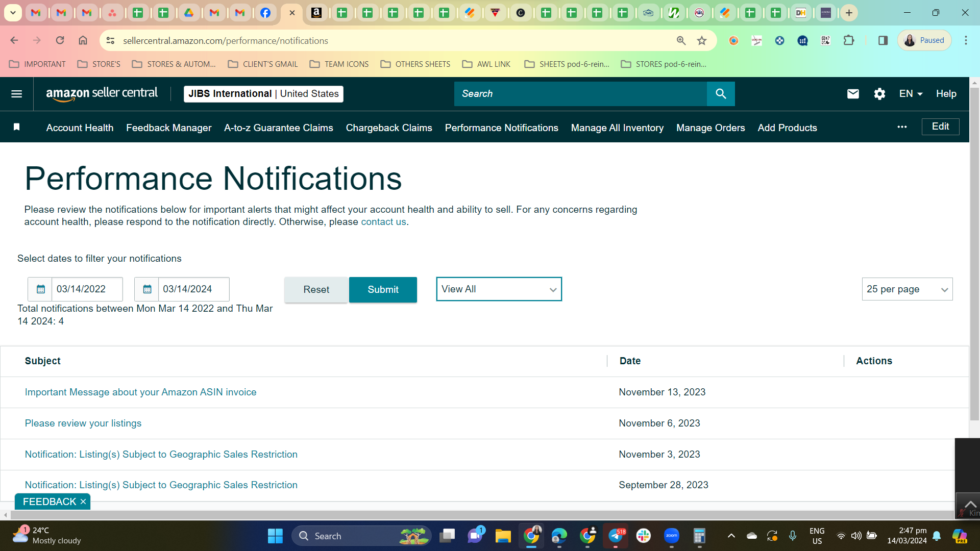Open the Facebook browser tab
The image size is (980, 551).
tap(265, 13)
